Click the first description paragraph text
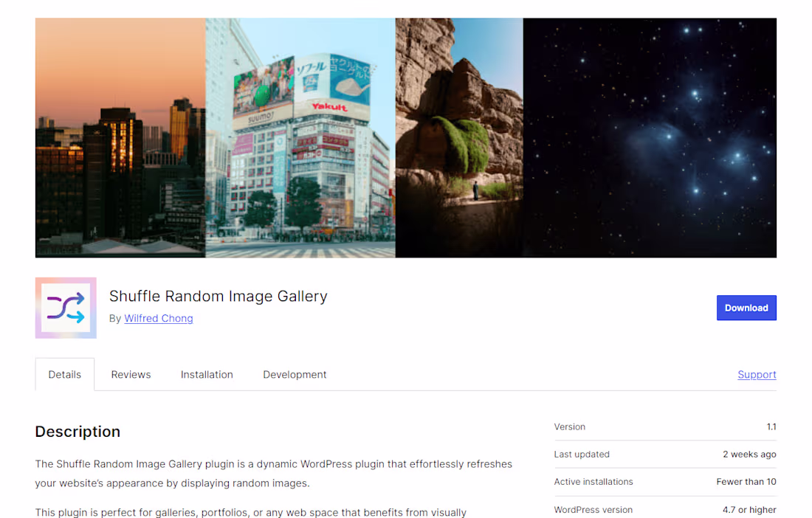The image size is (812, 518). pos(273,474)
